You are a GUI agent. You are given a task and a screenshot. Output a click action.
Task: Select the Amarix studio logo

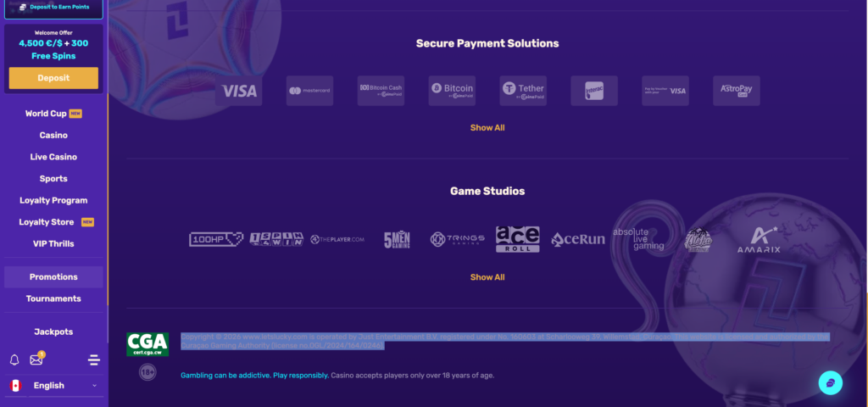pos(759,240)
